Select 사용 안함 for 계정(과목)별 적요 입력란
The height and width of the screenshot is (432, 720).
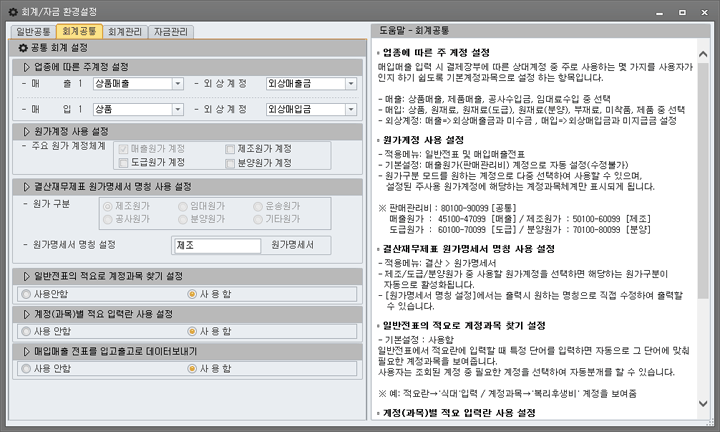[26, 331]
